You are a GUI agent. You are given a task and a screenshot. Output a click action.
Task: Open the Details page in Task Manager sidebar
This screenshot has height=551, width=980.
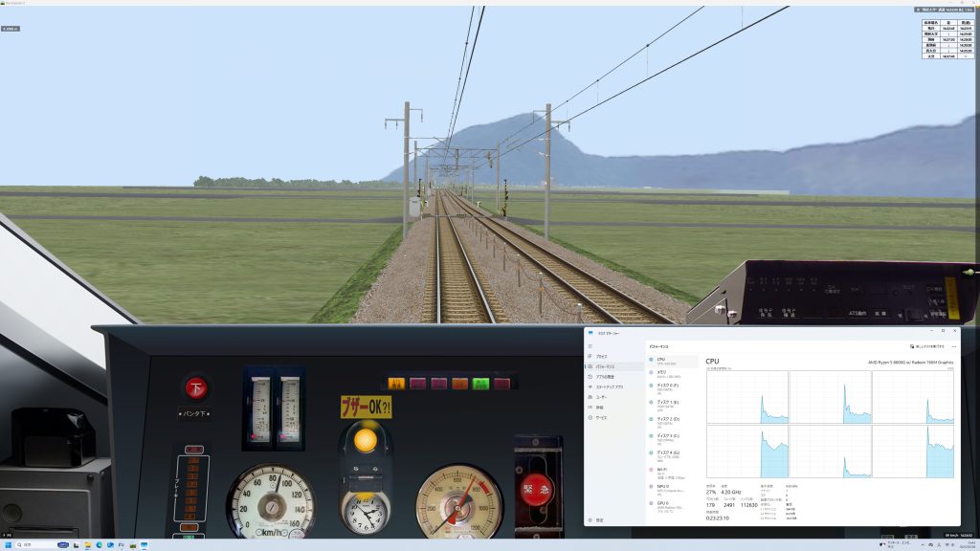tap(600, 407)
